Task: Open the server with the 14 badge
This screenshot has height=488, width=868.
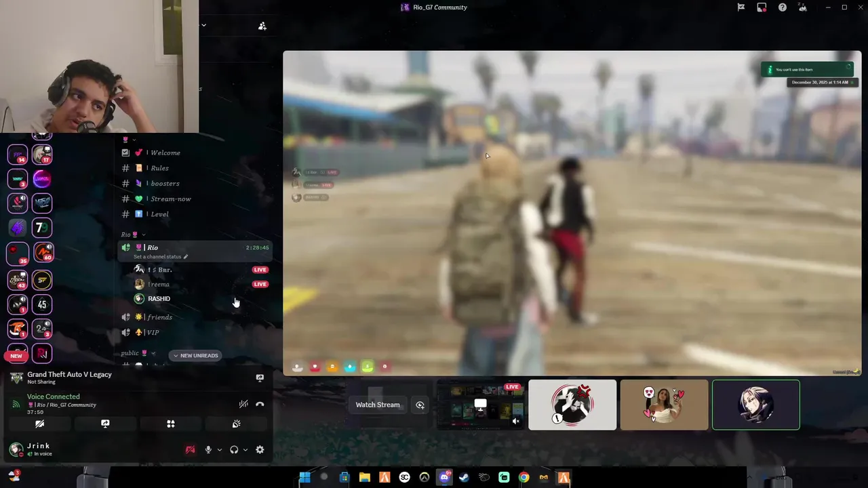Action: (18, 155)
